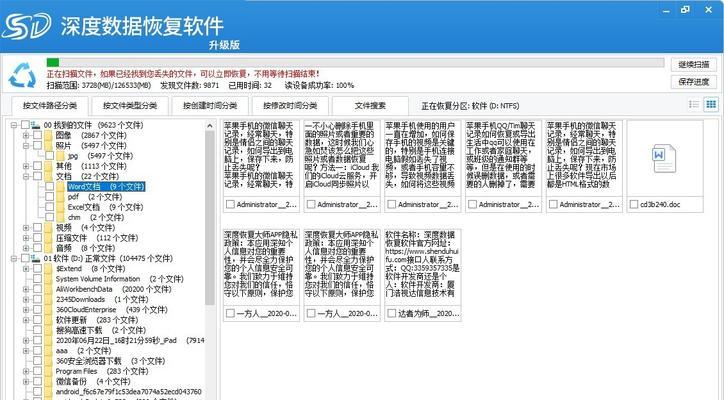Click the drive icon of 01 软件 (D:)

pos(36,258)
